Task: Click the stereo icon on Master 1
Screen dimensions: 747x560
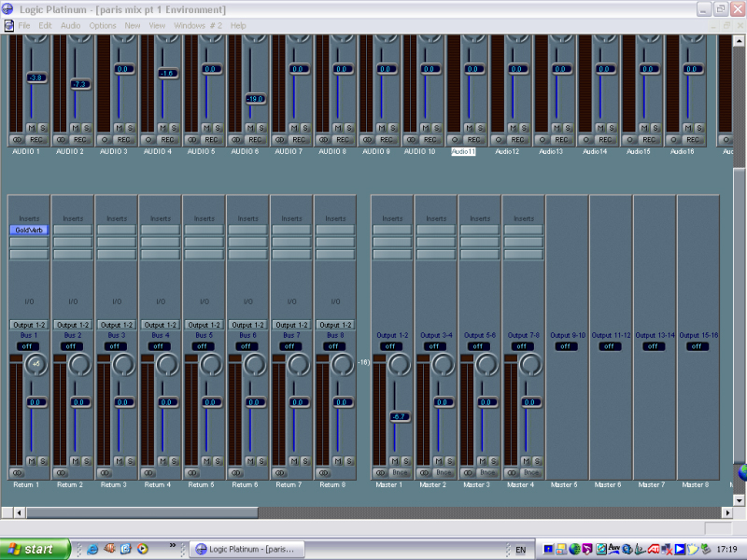Action: [381, 473]
